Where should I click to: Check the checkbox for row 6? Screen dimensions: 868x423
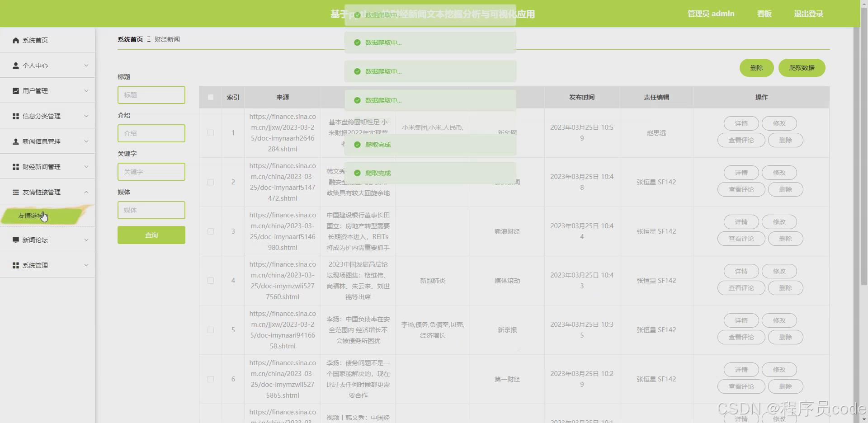point(211,379)
